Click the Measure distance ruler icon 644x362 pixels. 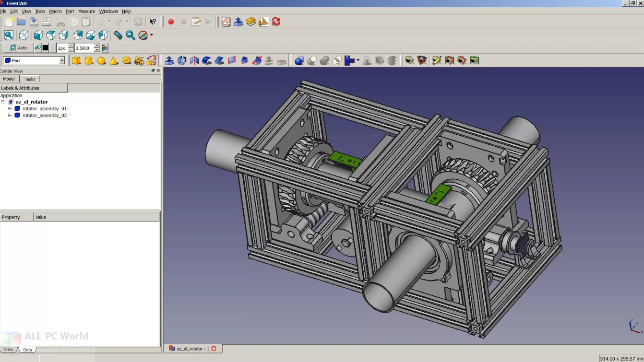point(118,35)
